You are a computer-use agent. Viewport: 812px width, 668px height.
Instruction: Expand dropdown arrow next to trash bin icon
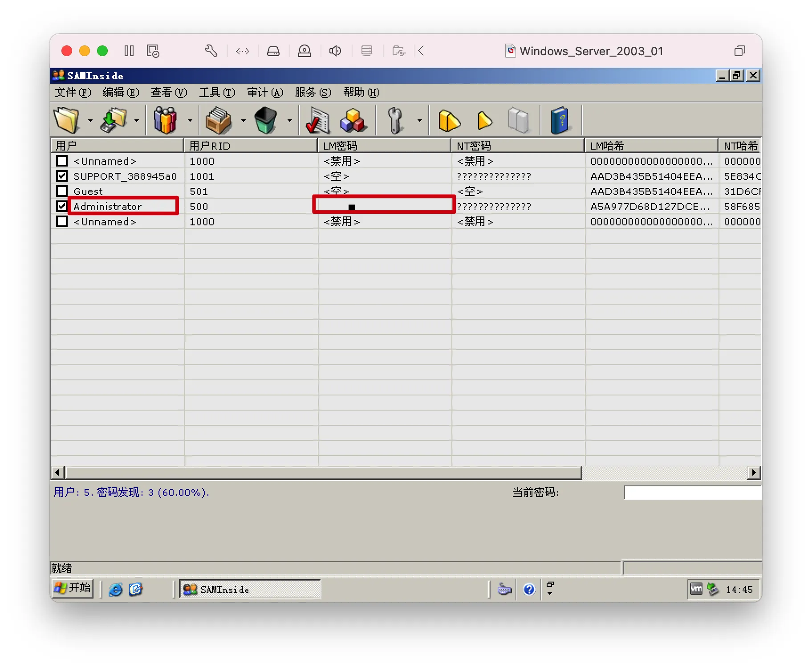point(290,121)
